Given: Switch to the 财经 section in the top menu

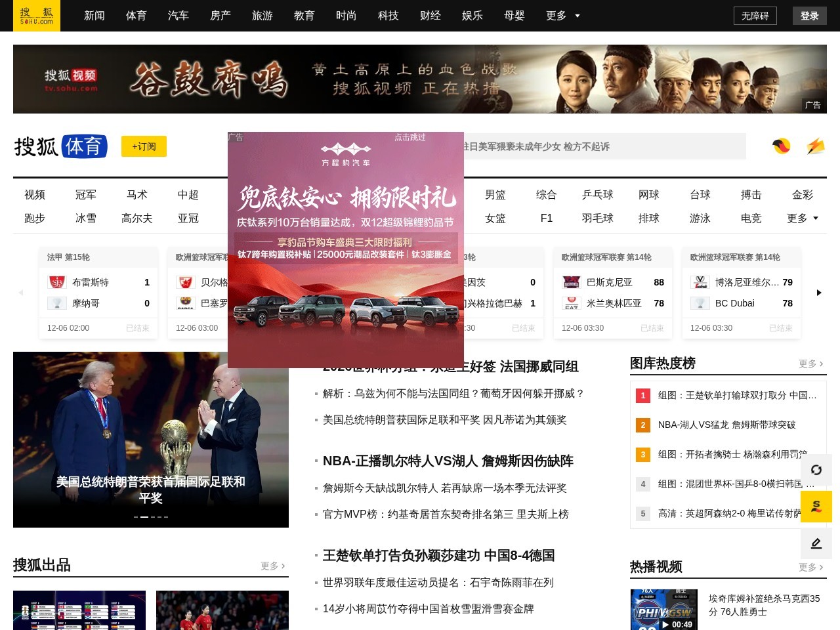Looking at the screenshot, I should [x=430, y=16].
